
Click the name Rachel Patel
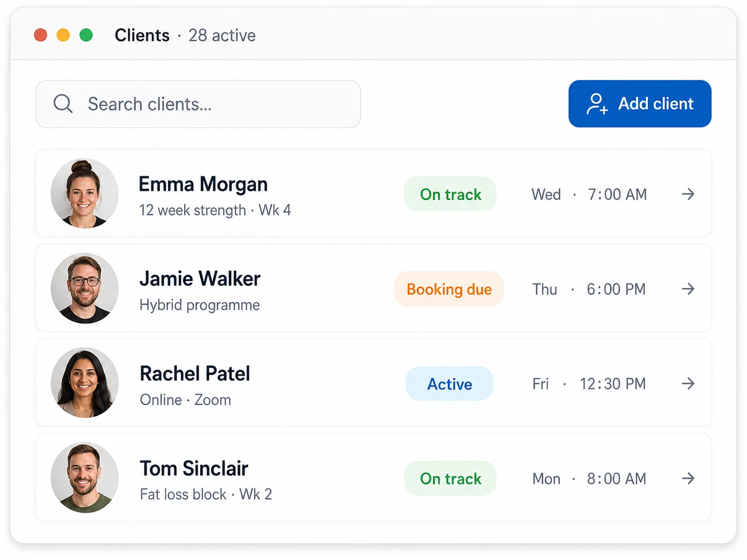click(x=195, y=374)
